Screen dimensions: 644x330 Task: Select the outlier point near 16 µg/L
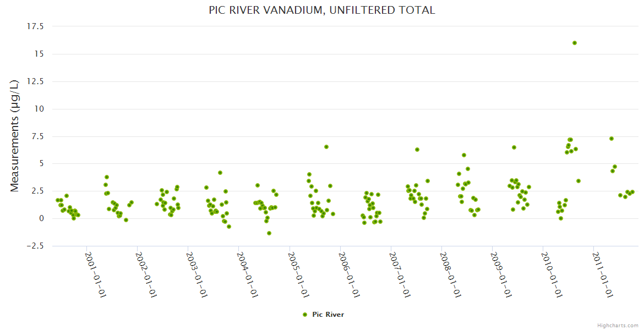coord(575,43)
